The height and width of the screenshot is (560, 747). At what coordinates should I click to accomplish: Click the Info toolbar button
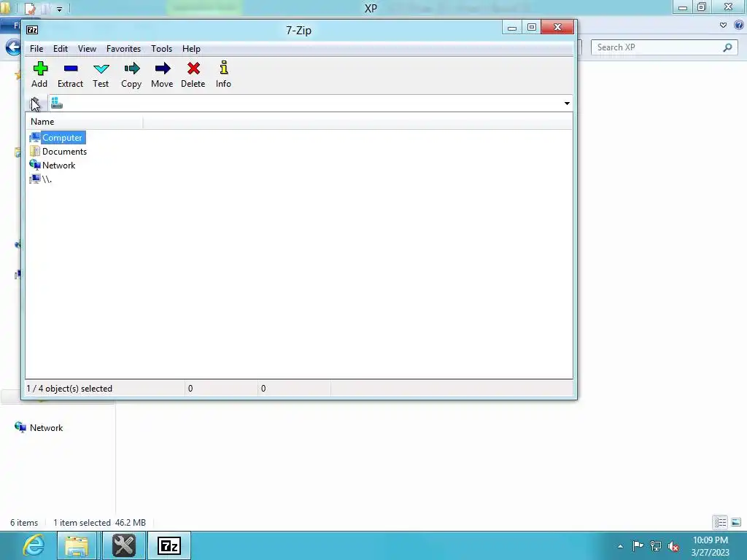[223, 75]
